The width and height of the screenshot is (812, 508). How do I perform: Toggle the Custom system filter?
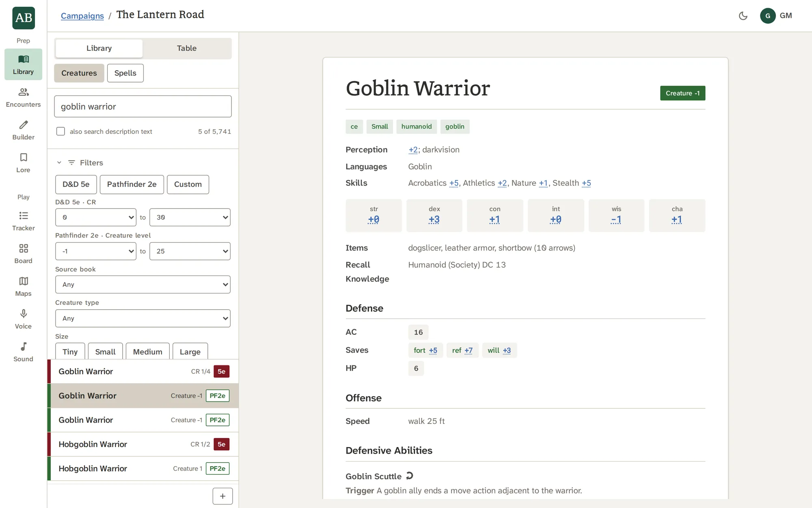point(188,185)
